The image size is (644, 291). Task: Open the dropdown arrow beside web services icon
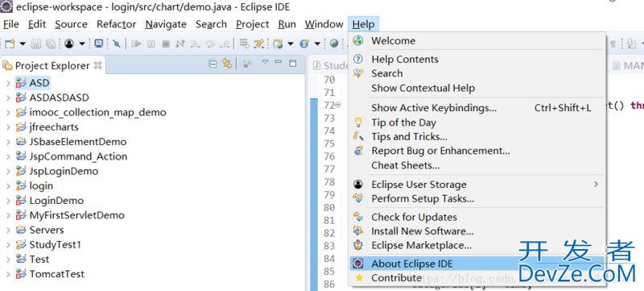[317, 44]
